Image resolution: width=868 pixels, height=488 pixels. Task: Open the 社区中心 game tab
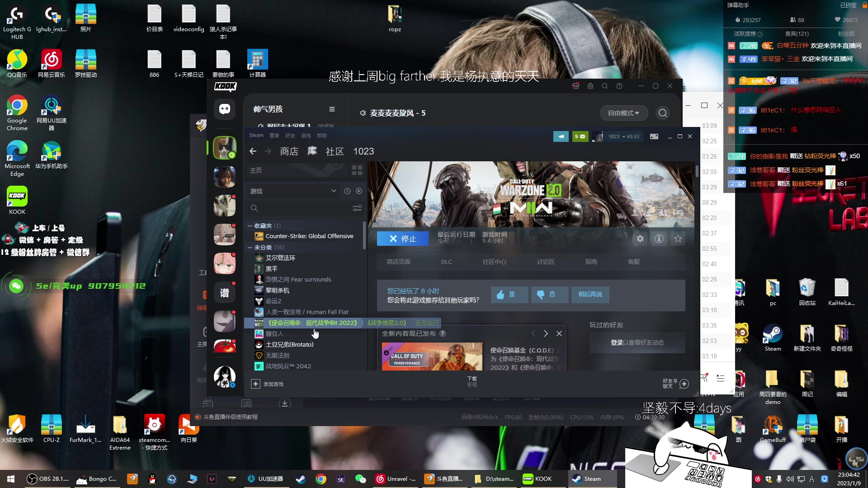(494, 262)
